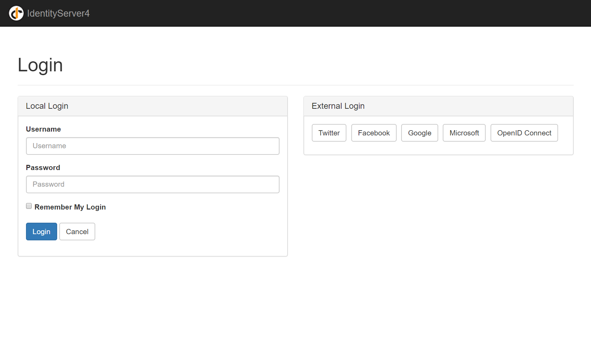Click the Password field label
The image size is (591, 364).
click(x=43, y=168)
